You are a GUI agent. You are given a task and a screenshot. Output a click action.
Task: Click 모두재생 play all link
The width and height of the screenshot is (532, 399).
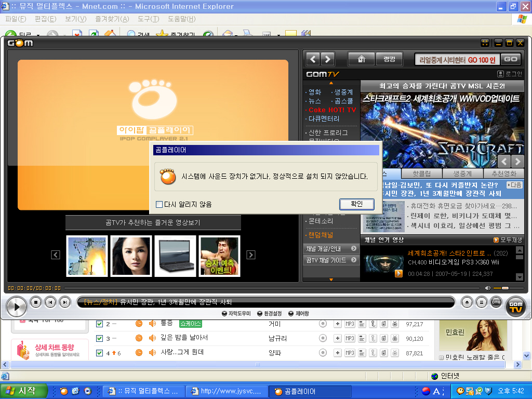508,240
